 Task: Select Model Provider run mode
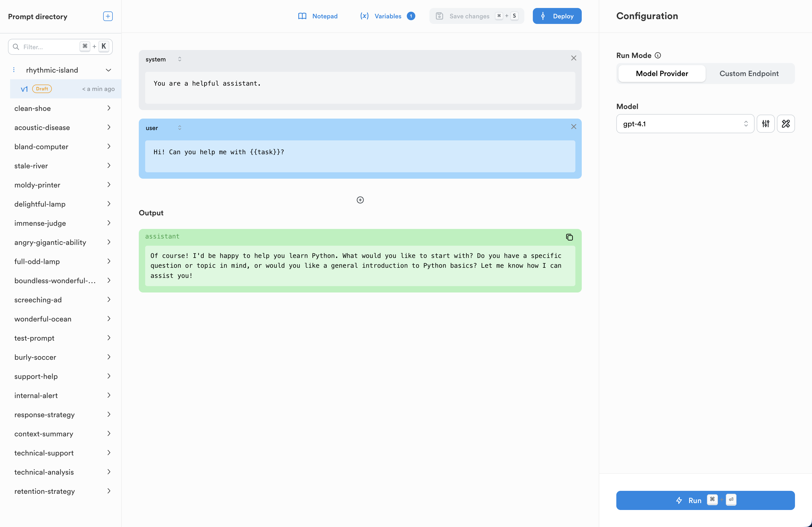(x=662, y=73)
